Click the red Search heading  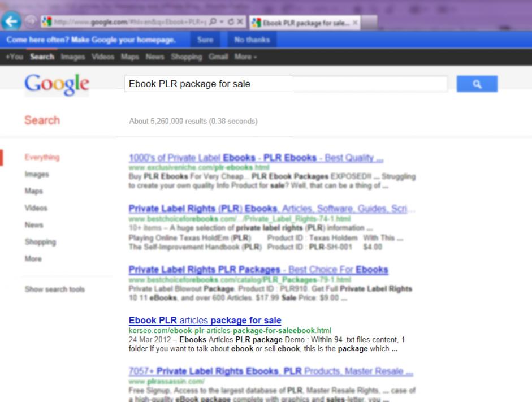[x=42, y=120]
